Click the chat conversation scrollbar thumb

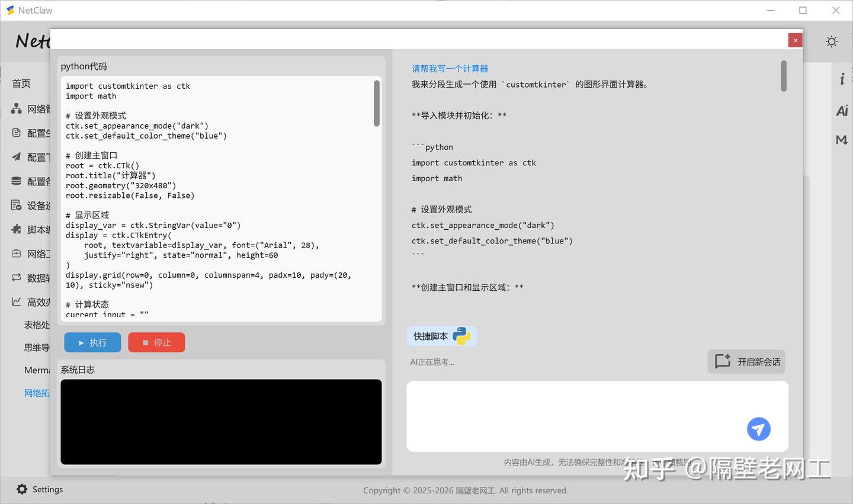click(x=783, y=76)
